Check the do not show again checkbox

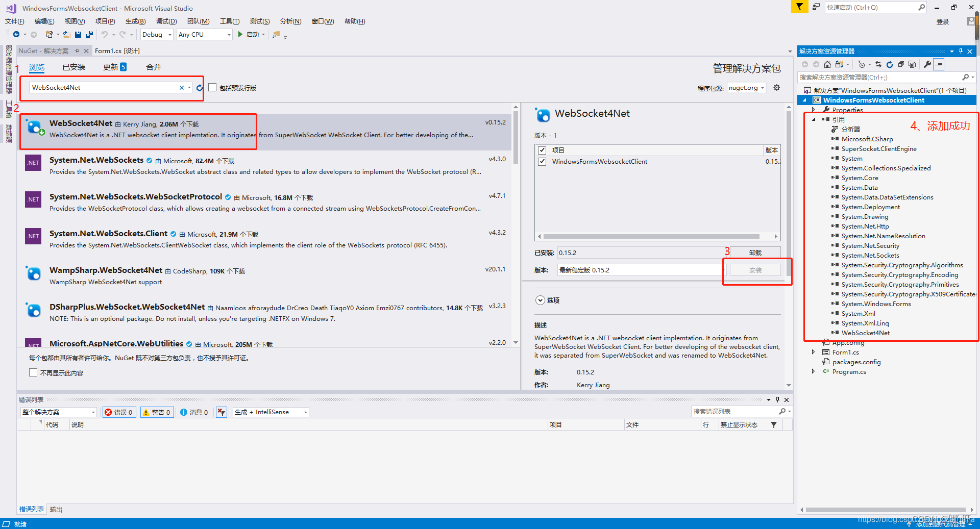[33, 373]
